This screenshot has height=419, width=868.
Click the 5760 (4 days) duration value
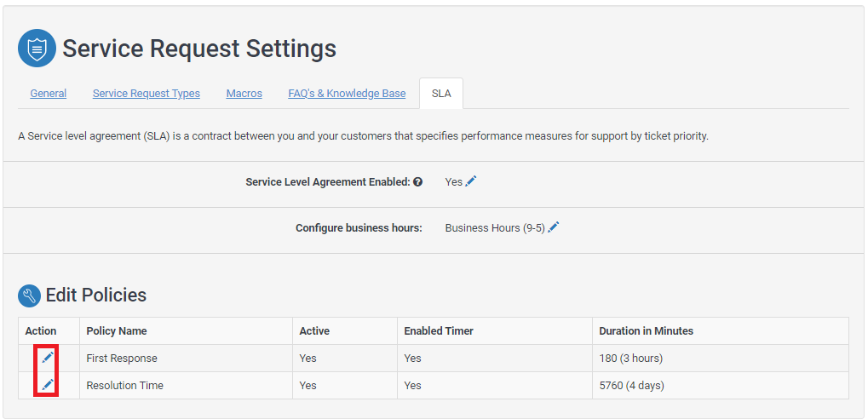pyautogui.click(x=632, y=385)
